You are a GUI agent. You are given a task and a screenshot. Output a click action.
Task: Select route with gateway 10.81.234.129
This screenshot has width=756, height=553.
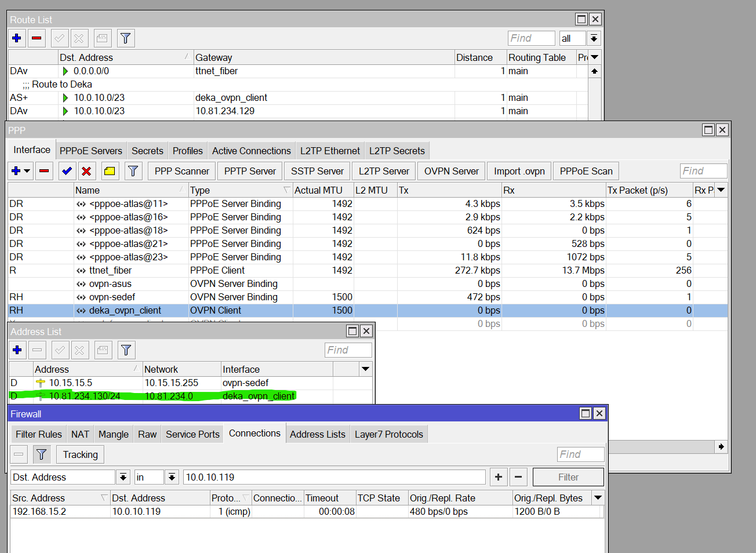point(298,111)
